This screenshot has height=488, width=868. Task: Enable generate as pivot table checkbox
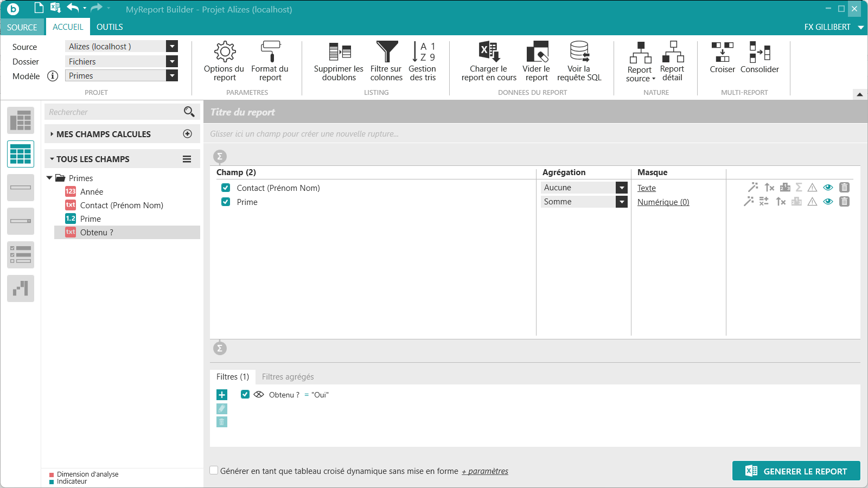click(x=214, y=471)
